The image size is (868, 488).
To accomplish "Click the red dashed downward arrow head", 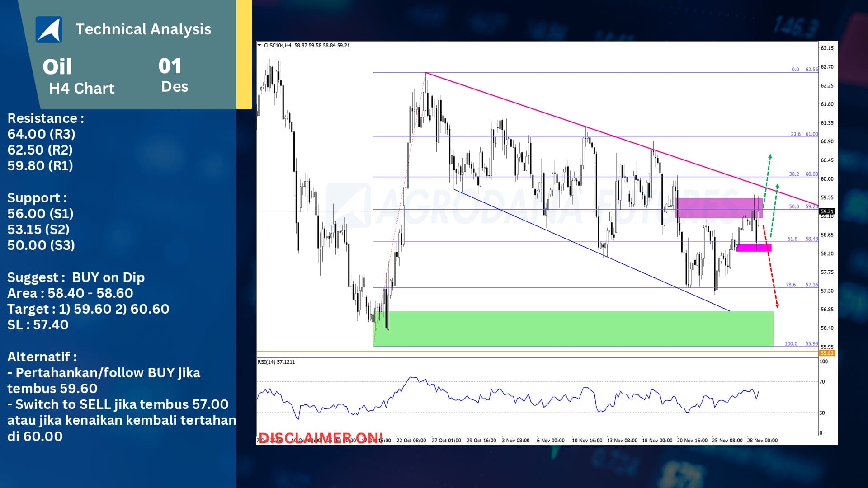I will click(x=777, y=306).
